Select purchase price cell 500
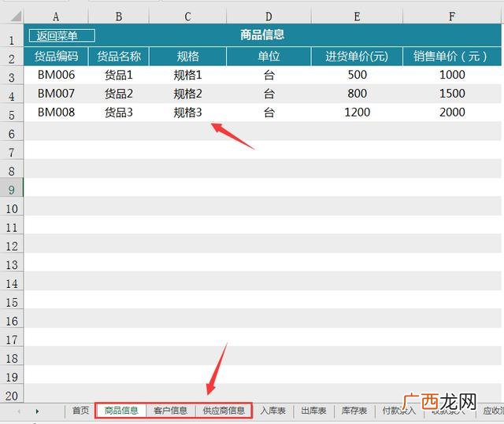504x424 pixels. pos(357,75)
